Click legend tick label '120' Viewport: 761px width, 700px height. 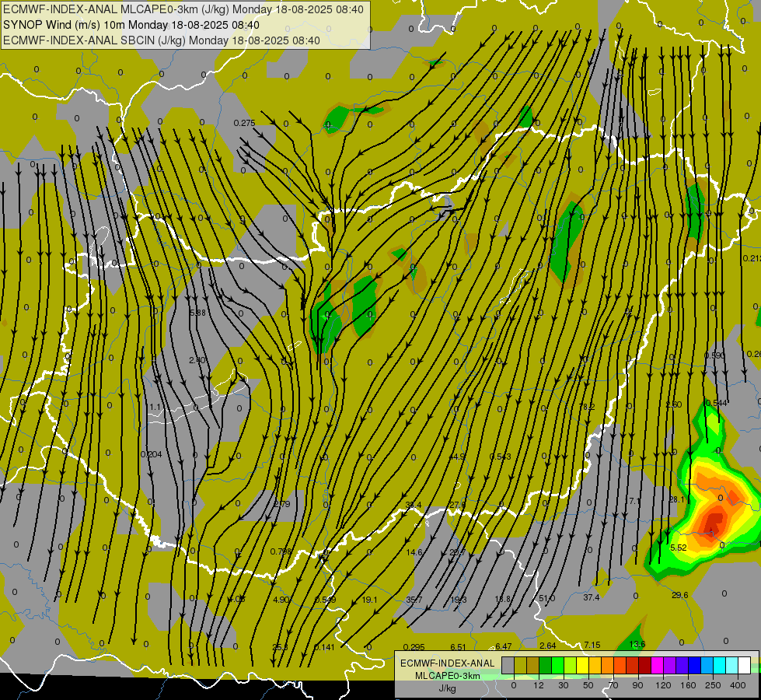point(663,685)
